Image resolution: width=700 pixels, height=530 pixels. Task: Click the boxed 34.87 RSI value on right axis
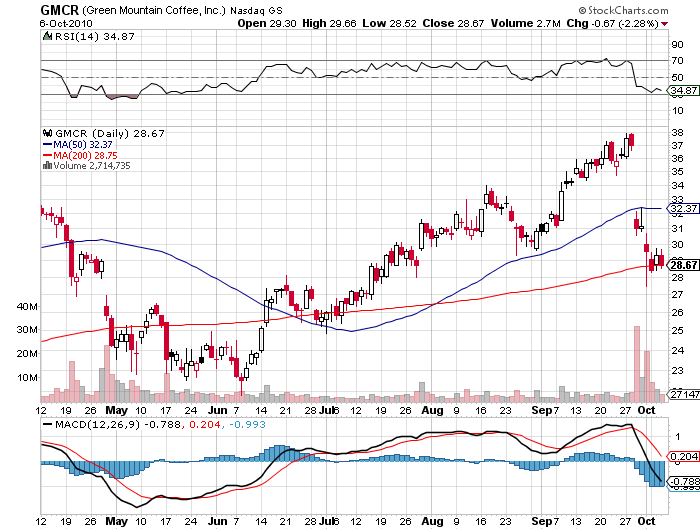[x=683, y=91]
